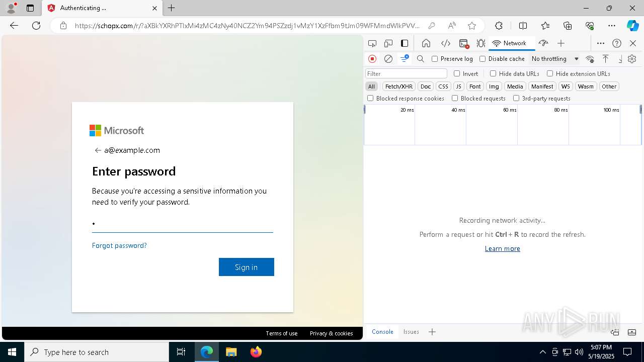Add this page to favorites star
The image size is (644, 362).
(472, 26)
